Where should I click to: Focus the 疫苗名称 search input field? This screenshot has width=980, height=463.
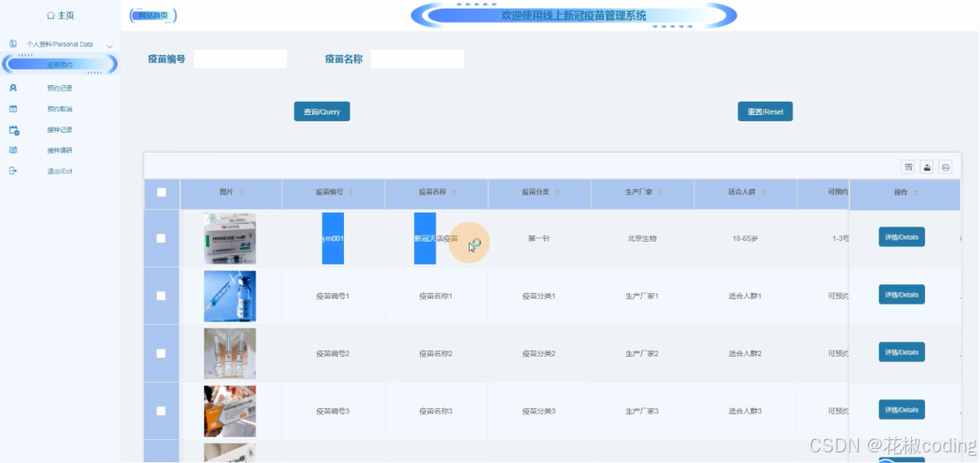pos(417,58)
